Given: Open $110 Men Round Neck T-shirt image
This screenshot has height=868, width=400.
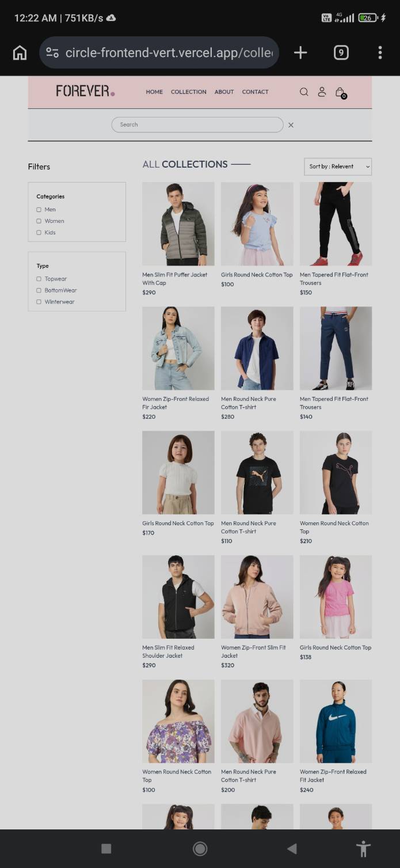Looking at the screenshot, I should [x=257, y=473].
